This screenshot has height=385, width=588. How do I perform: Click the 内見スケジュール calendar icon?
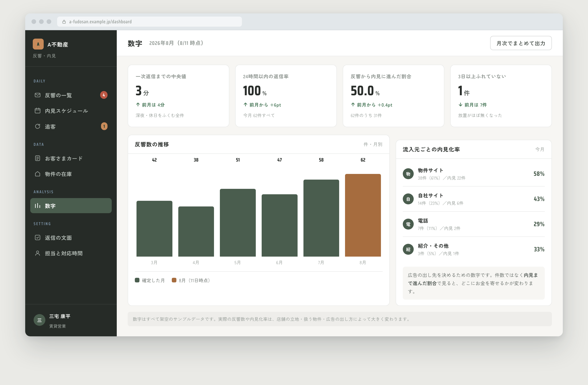point(38,111)
